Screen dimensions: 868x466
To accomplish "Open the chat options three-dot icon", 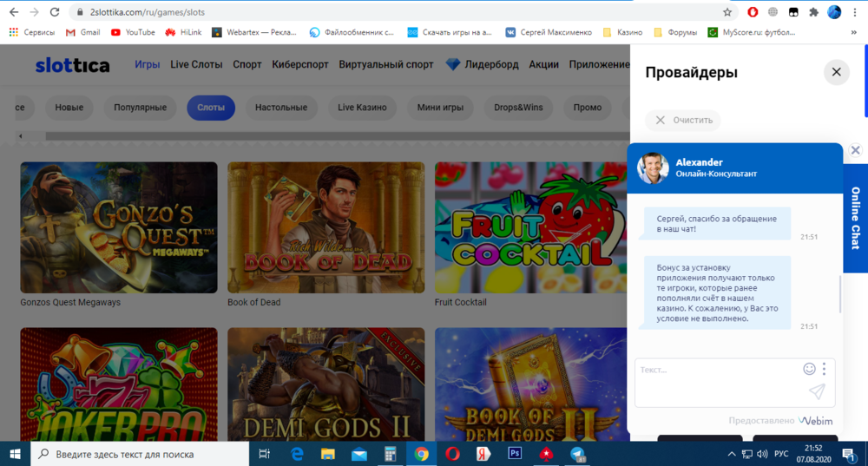I will (x=825, y=369).
